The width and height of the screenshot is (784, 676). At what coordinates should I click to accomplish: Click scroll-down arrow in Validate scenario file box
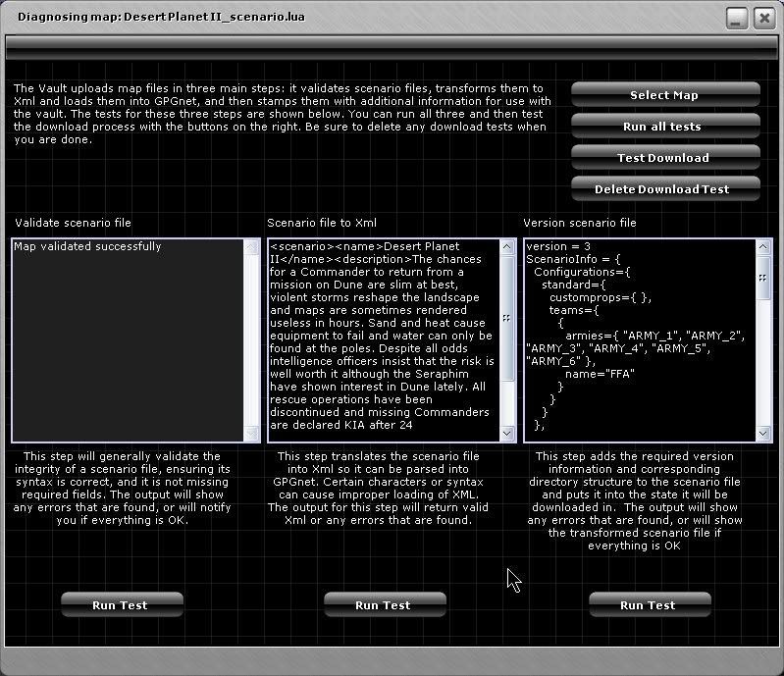[x=252, y=433]
